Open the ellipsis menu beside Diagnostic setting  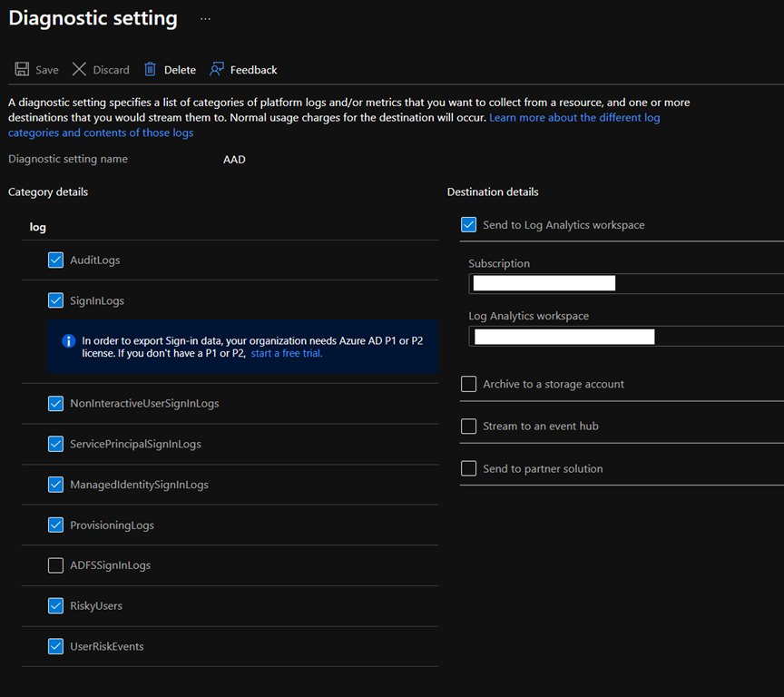pos(205,19)
